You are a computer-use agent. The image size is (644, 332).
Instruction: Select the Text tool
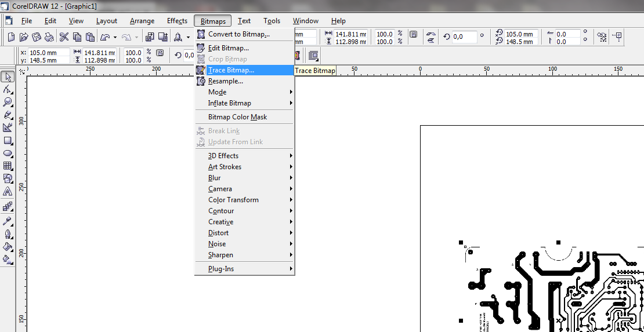pyautogui.click(x=8, y=191)
